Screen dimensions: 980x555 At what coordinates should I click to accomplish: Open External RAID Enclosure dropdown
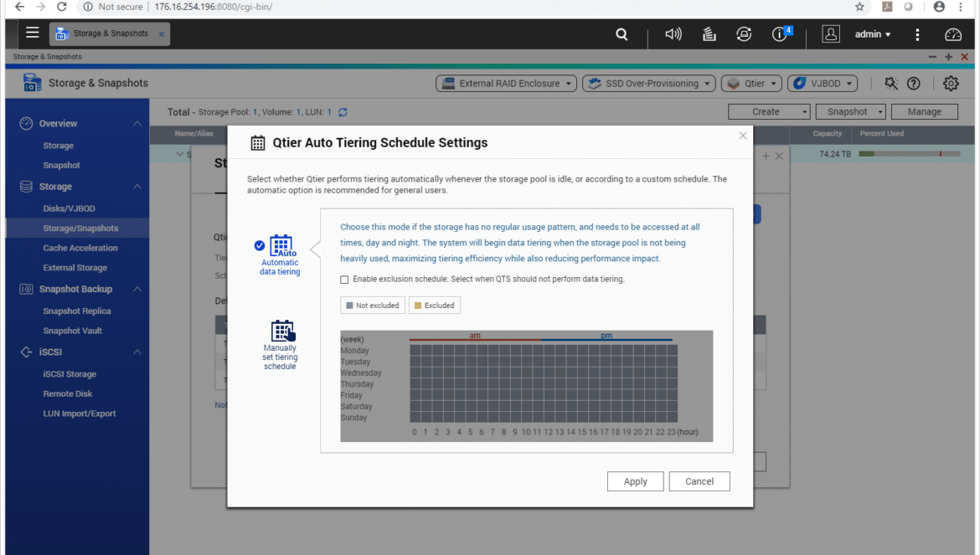[x=506, y=83]
